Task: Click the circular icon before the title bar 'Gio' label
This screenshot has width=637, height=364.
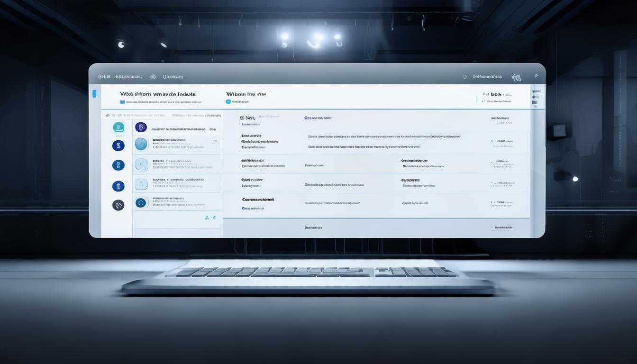Action: click(153, 77)
